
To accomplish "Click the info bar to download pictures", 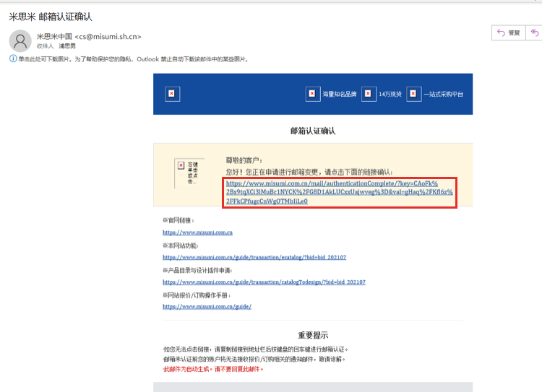I will 130,59.
